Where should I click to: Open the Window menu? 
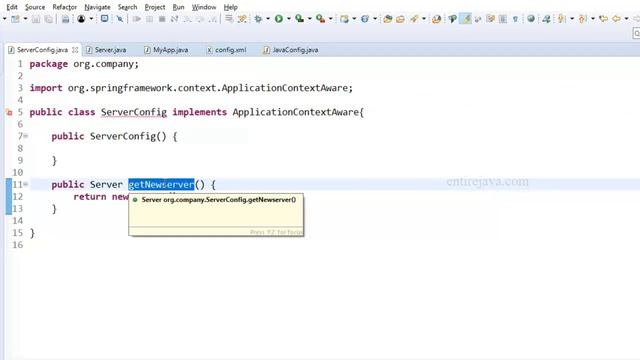click(x=204, y=7)
